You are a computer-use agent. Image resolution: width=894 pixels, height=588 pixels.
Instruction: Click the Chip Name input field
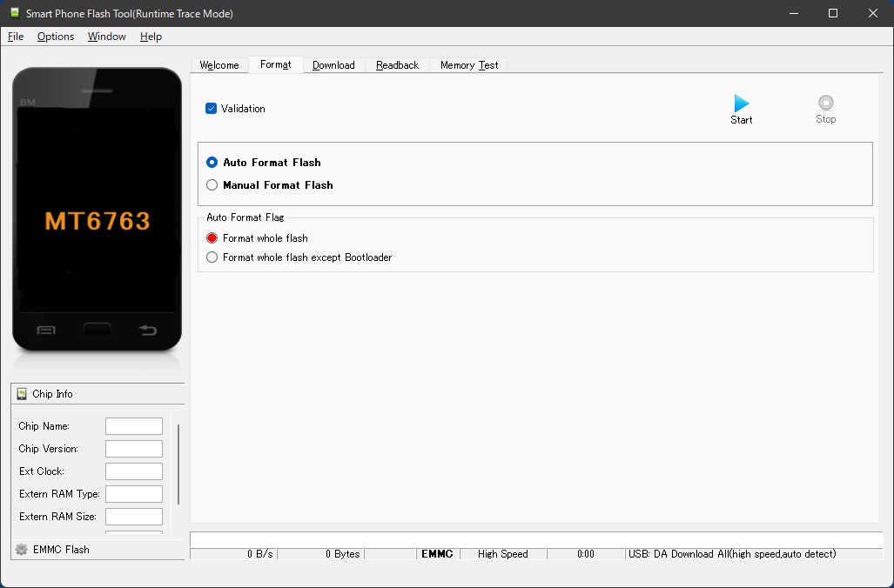133,425
